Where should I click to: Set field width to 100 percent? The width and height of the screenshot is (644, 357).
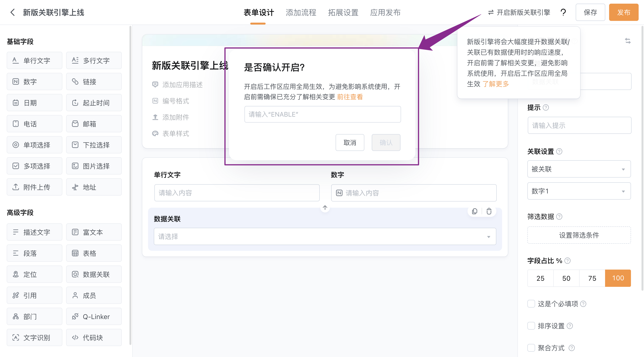pos(618,278)
